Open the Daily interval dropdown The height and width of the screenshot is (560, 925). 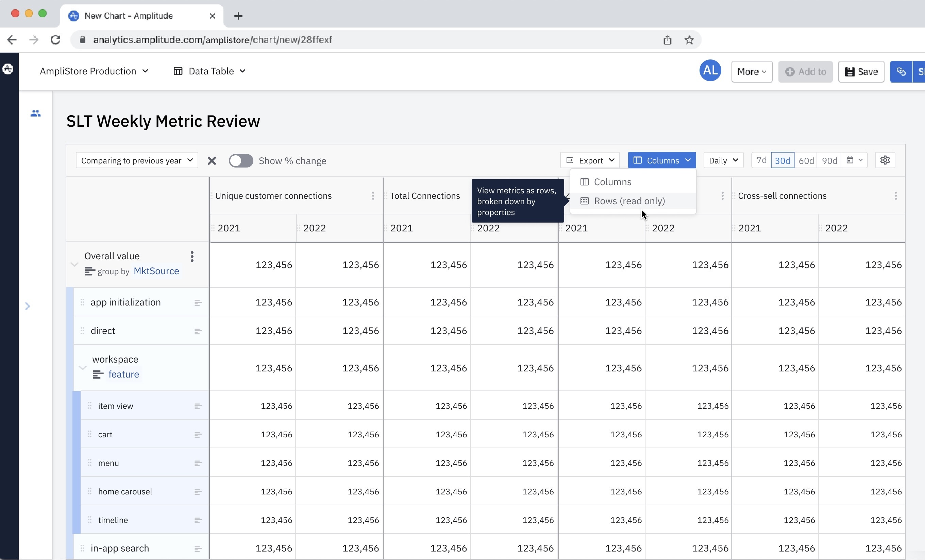point(723,160)
